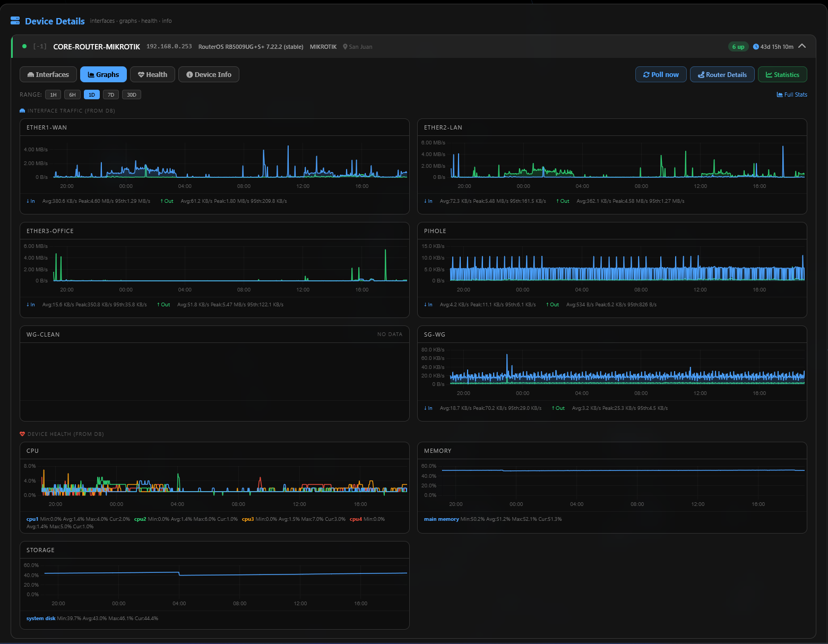Click the IP address 192.168.0.253
828x644 pixels.
point(169,47)
